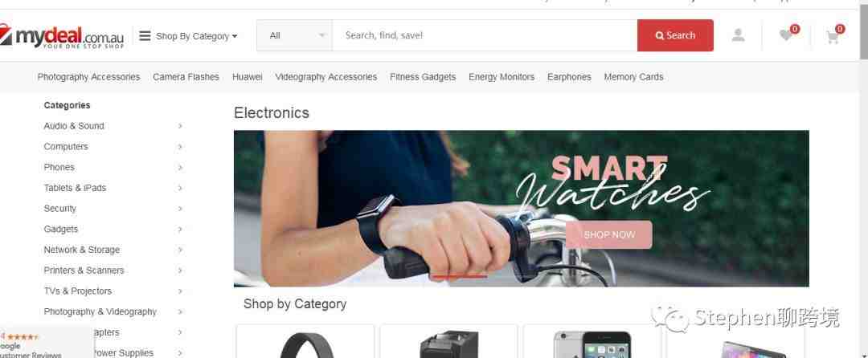Click the red carousel slide indicator
868x358 pixels.
coord(459,275)
